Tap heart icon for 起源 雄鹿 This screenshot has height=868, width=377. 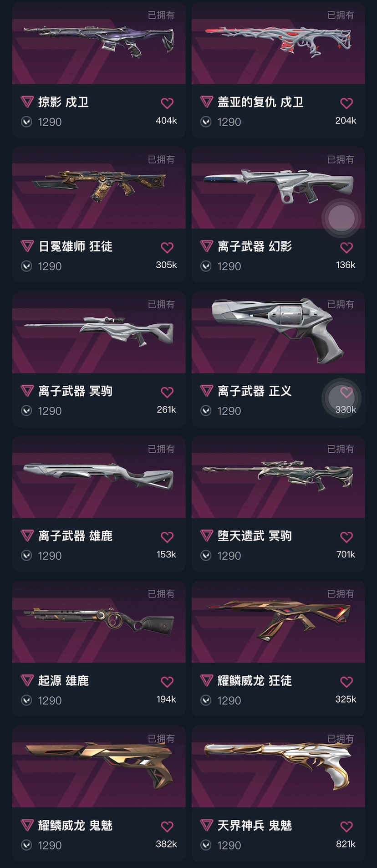(x=167, y=682)
